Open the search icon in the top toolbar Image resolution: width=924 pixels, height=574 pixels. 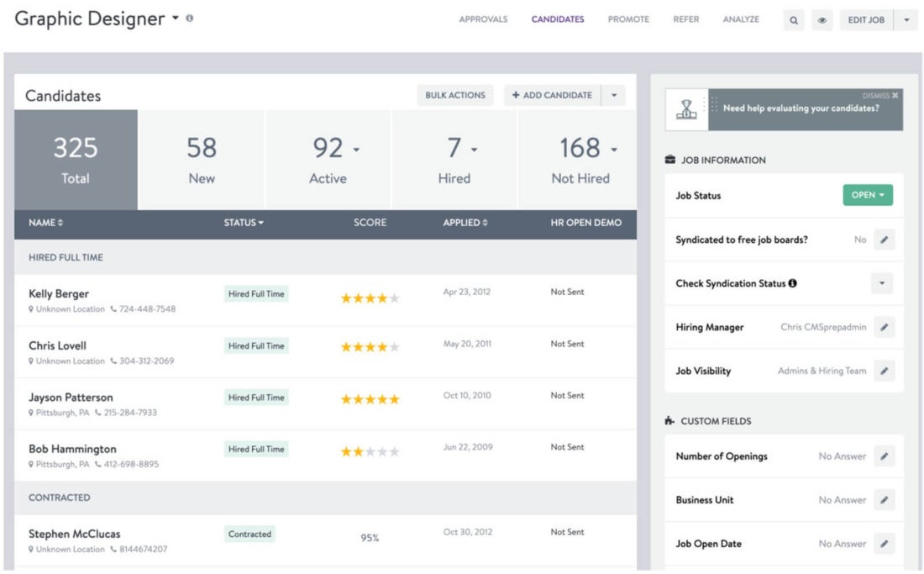tap(794, 19)
